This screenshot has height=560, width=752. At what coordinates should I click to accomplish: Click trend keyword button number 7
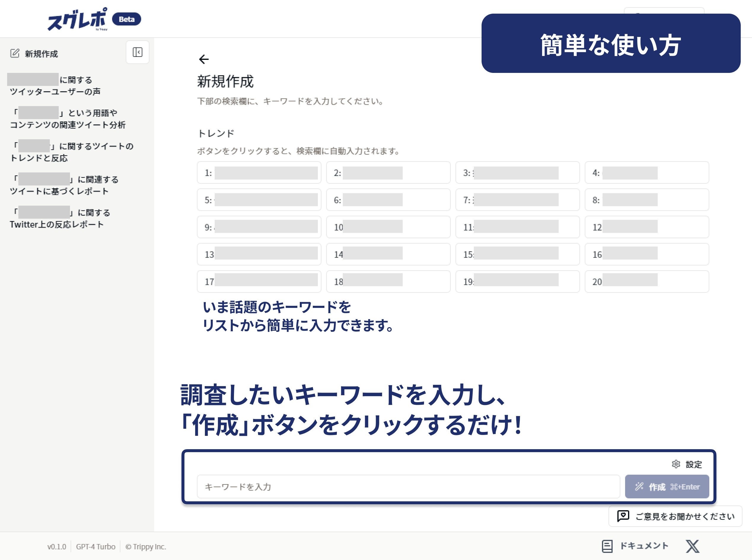pyautogui.click(x=518, y=200)
